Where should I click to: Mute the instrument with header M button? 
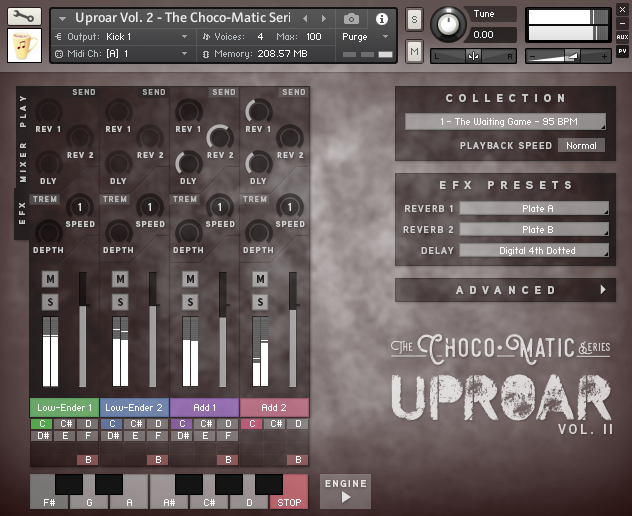(x=414, y=51)
